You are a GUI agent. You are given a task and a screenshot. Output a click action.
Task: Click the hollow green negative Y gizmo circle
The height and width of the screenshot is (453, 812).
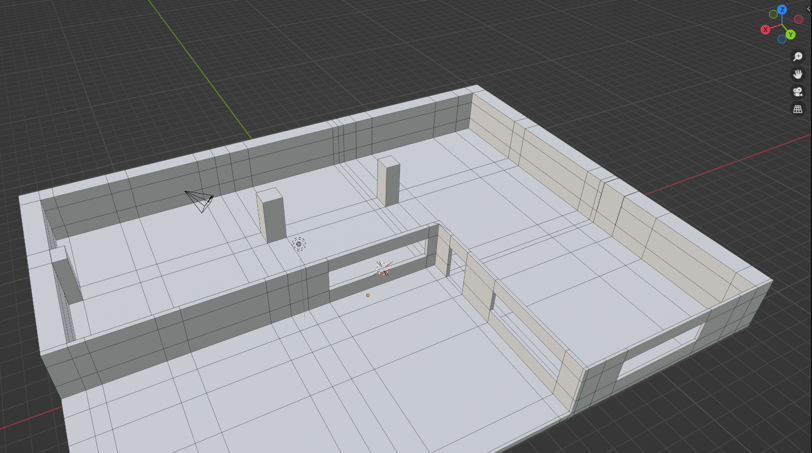tap(773, 14)
